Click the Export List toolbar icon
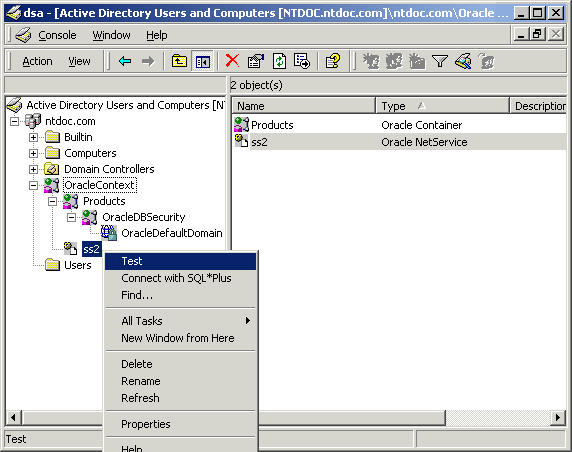Viewport: 572px width, 452px height. [x=302, y=61]
